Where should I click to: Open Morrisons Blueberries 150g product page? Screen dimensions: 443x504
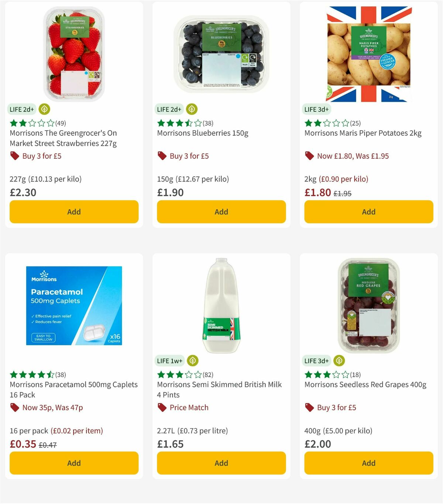point(203,133)
